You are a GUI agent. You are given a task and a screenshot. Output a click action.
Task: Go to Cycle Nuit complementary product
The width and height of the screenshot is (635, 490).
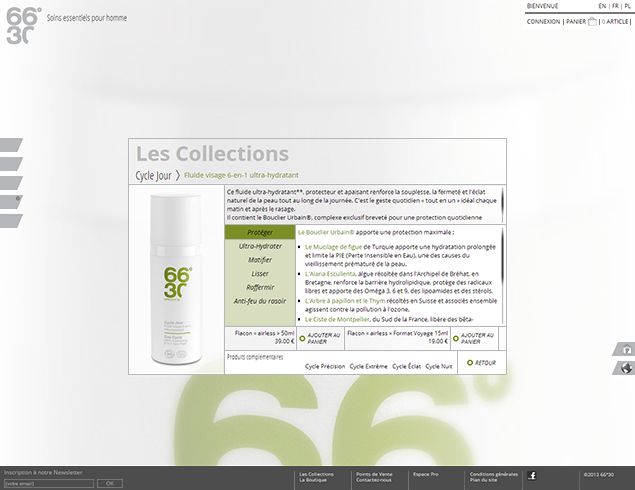pos(439,366)
